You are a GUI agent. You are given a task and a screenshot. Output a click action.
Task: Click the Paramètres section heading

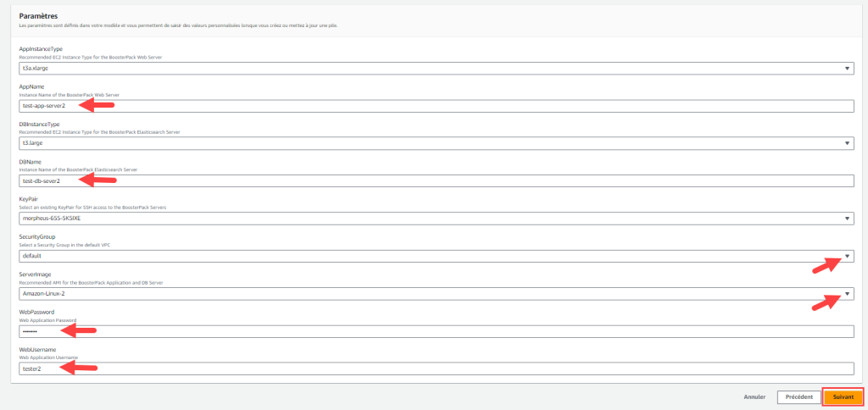click(x=37, y=16)
